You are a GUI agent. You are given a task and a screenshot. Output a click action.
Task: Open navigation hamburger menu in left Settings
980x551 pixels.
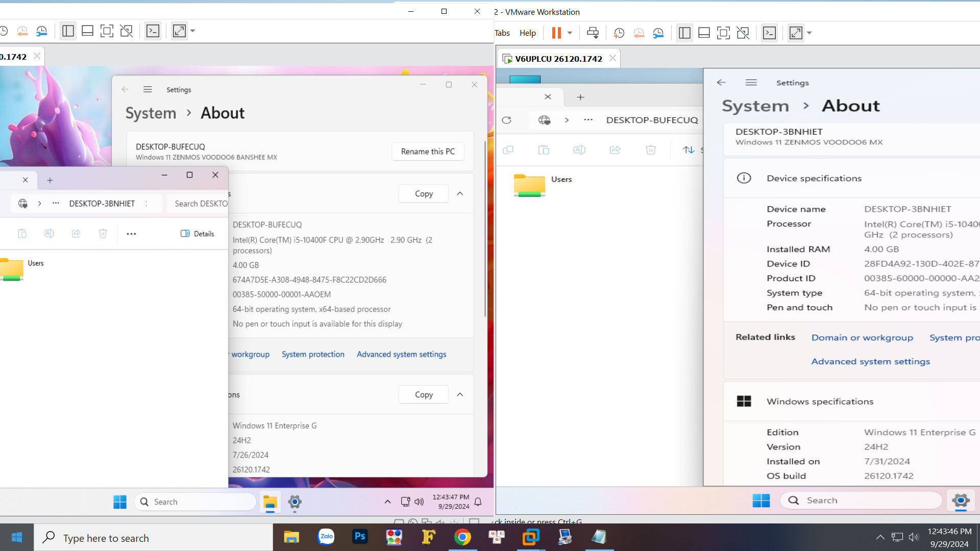148,90
